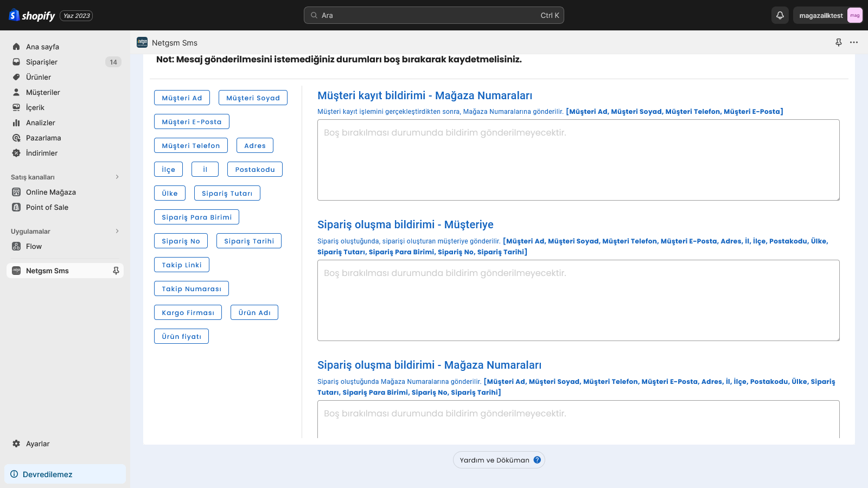The height and width of the screenshot is (488, 868).
Task: Click Sipariş oluşma Müşteriye message textarea
Action: [x=578, y=300]
